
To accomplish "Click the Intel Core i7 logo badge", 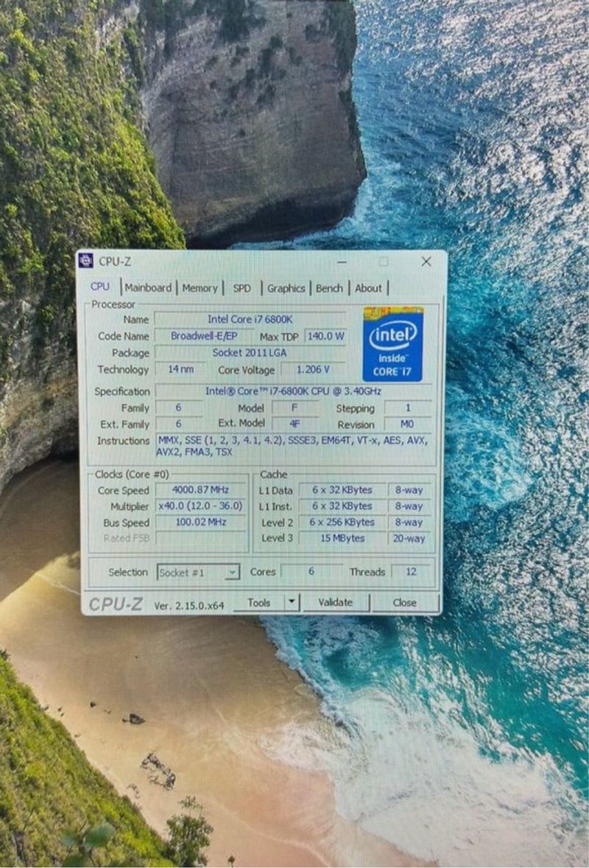I will [x=393, y=344].
